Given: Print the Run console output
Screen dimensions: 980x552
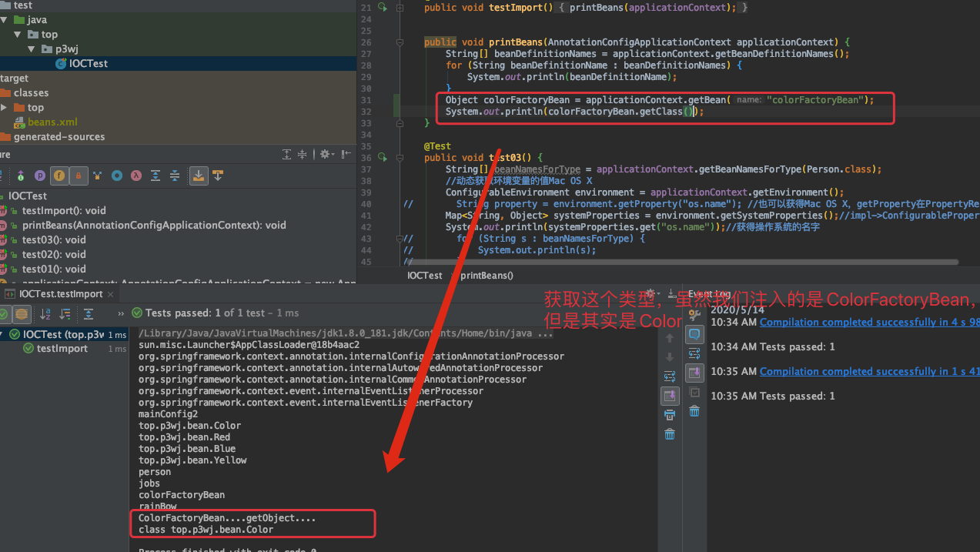Looking at the screenshot, I should [670, 415].
